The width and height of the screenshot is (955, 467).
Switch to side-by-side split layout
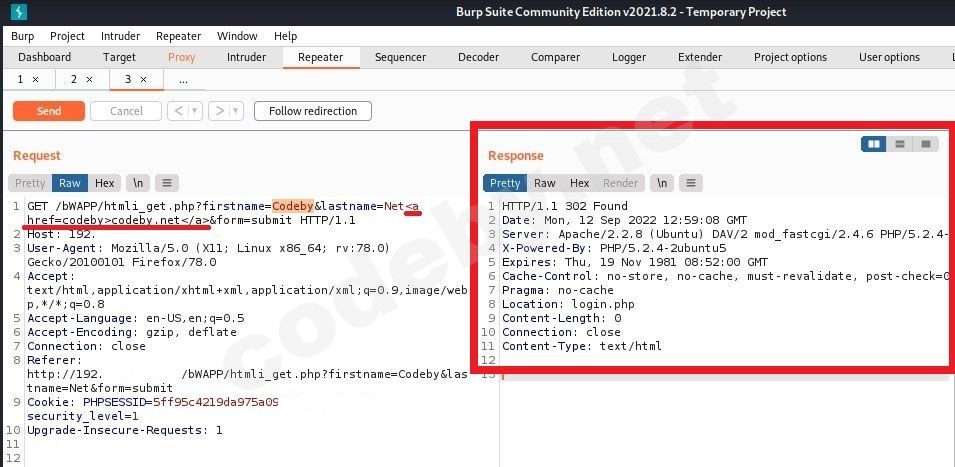pyautogui.click(x=873, y=144)
